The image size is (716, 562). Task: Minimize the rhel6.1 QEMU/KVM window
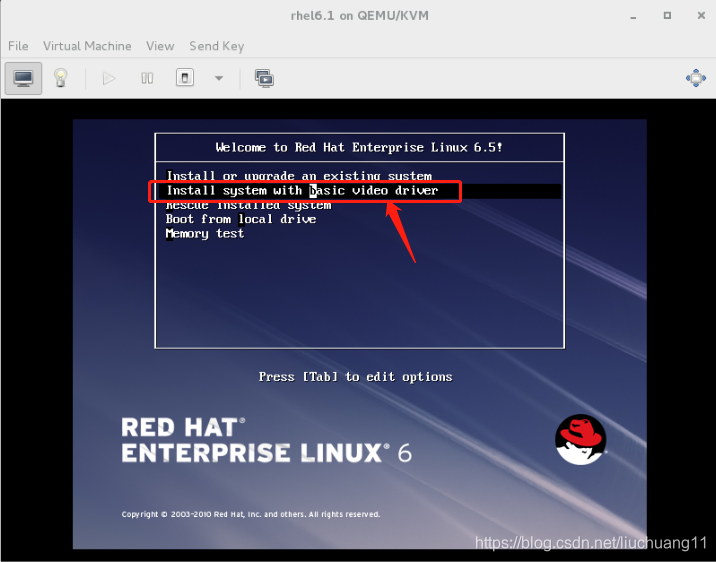[633, 16]
